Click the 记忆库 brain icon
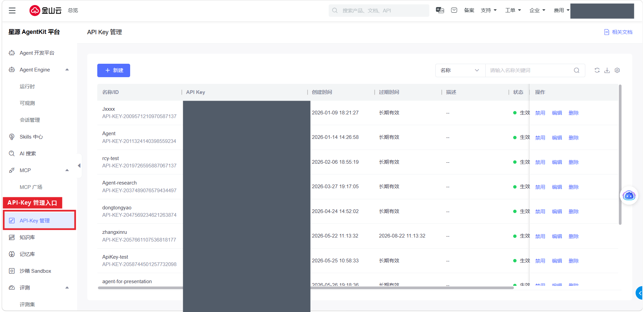644x312 pixels. coord(12,254)
